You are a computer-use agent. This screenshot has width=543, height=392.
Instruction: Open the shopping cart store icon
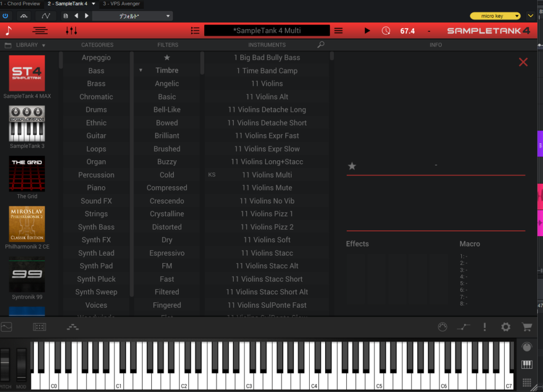tap(527, 327)
